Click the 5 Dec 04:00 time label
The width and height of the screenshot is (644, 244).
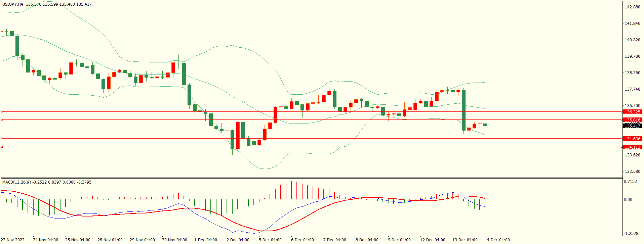coord(270,240)
